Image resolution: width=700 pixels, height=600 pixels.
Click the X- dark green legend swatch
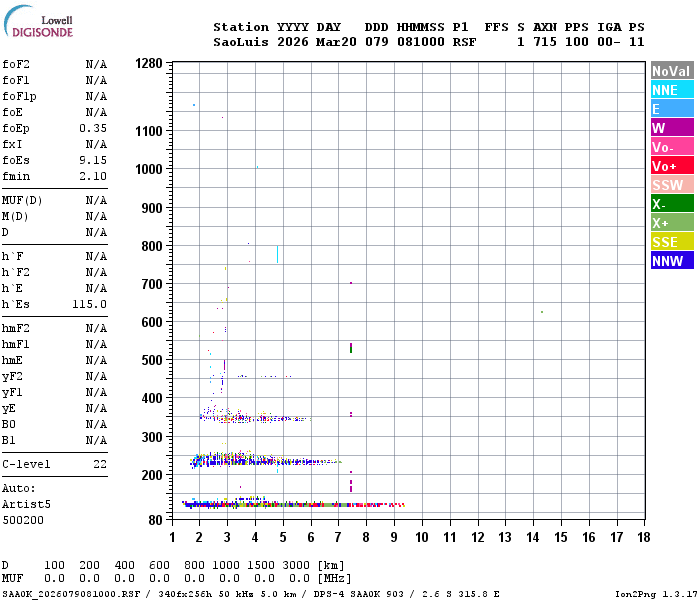[x=672, y=204]
